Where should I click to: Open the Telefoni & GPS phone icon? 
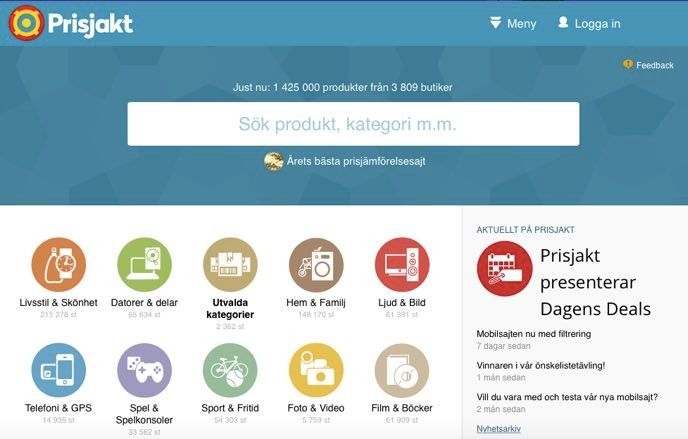coord(58,371)
